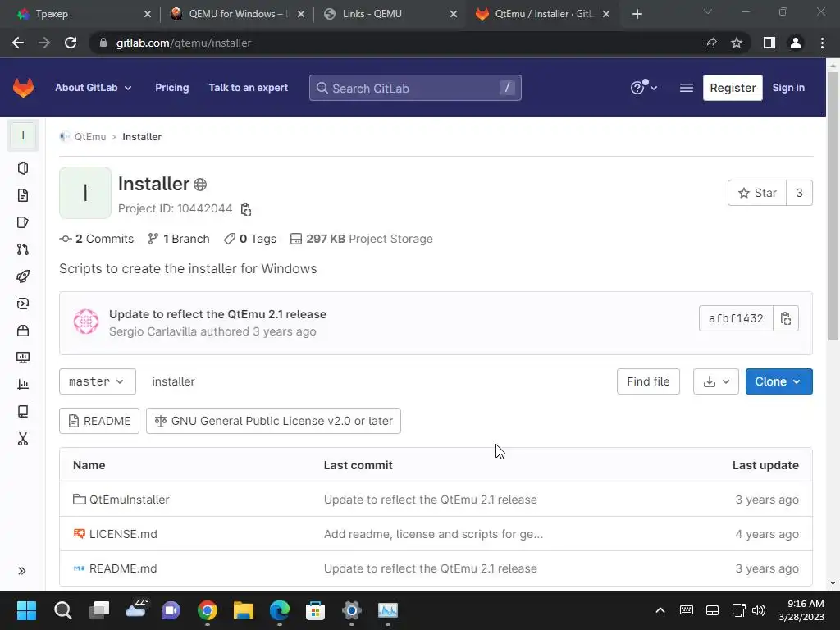Open Repository icon in the left sidebar
Viewport: 840px width, 630px height.
(x=22, y=195)
